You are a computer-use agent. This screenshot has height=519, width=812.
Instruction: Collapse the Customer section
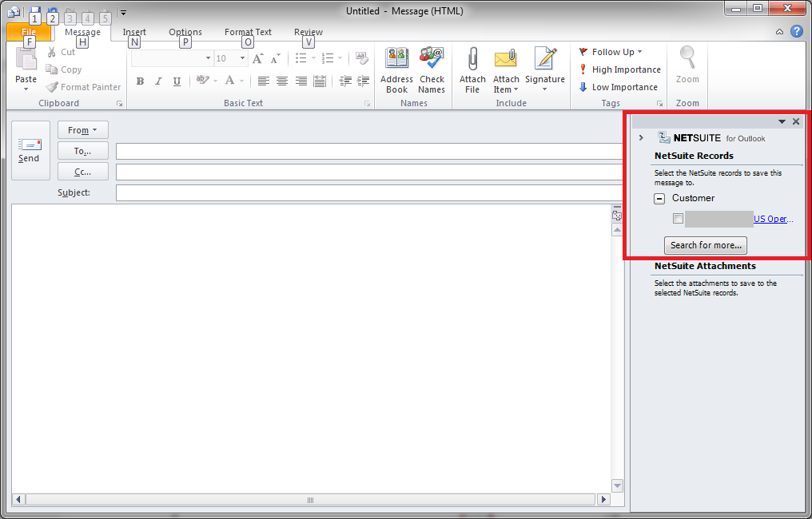[659, 197]
